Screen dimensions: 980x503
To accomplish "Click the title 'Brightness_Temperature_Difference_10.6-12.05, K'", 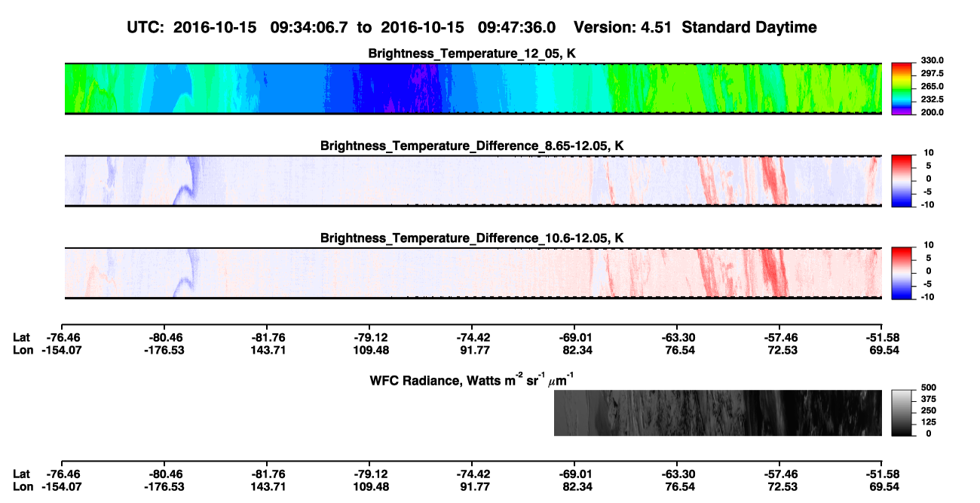I will 473,238.
